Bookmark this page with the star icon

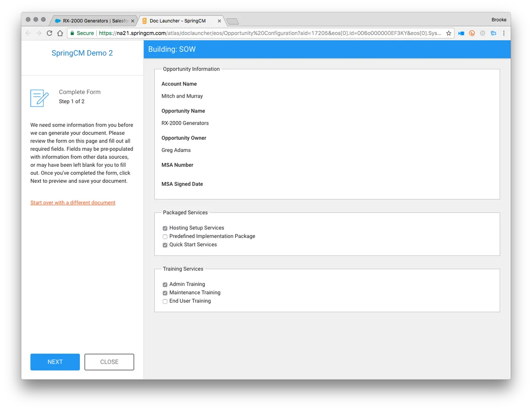(449, 33)
